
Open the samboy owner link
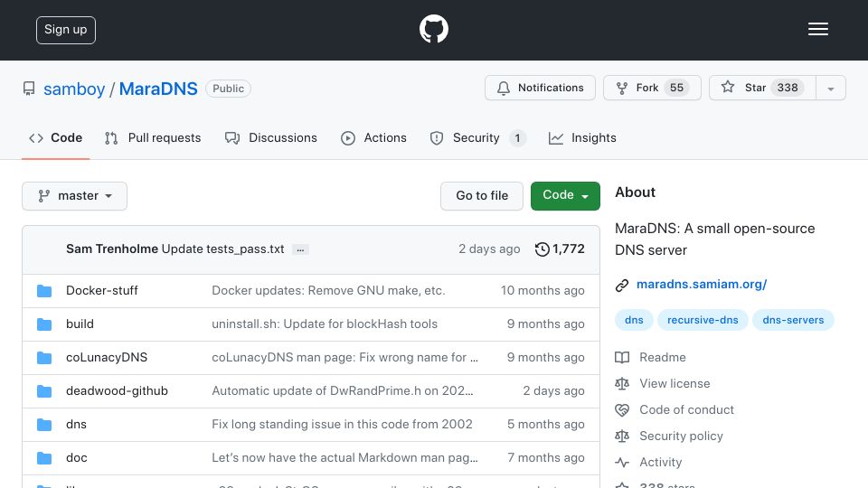(74, 89)
